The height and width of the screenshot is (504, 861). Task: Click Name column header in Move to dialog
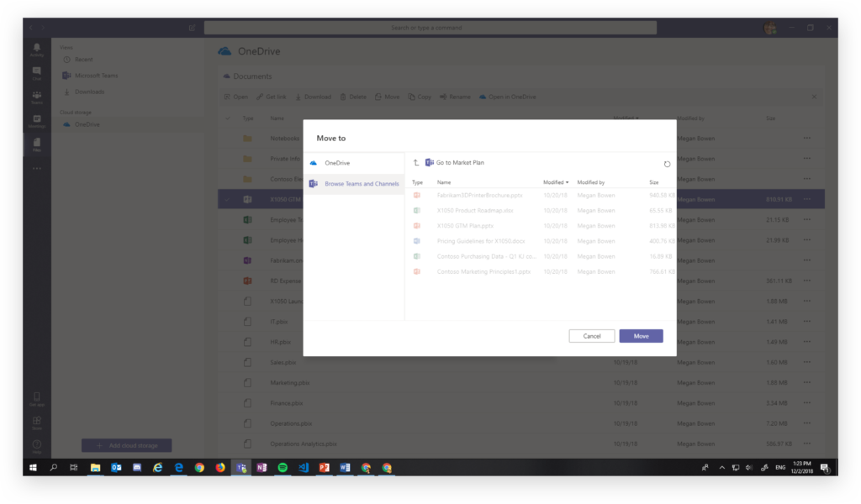(444, 182)
